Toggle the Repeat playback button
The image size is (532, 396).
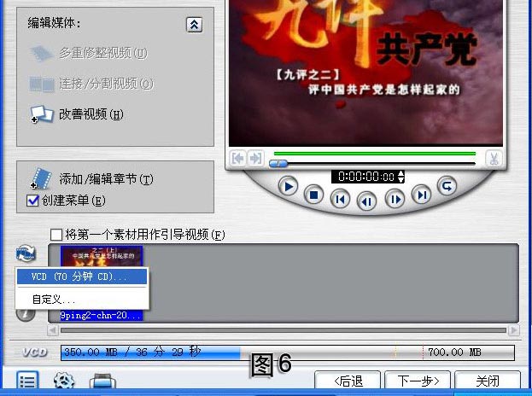(x=446, y=185)
